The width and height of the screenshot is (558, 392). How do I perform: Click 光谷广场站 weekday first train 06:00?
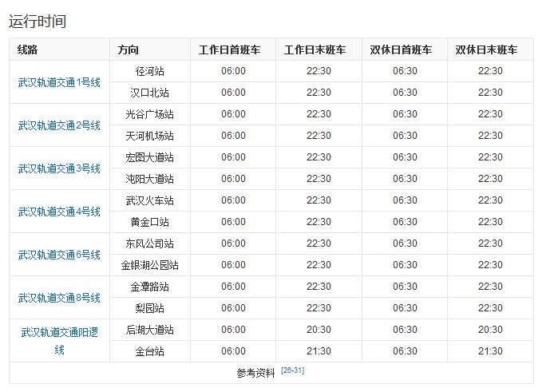(x=233, y=114)
